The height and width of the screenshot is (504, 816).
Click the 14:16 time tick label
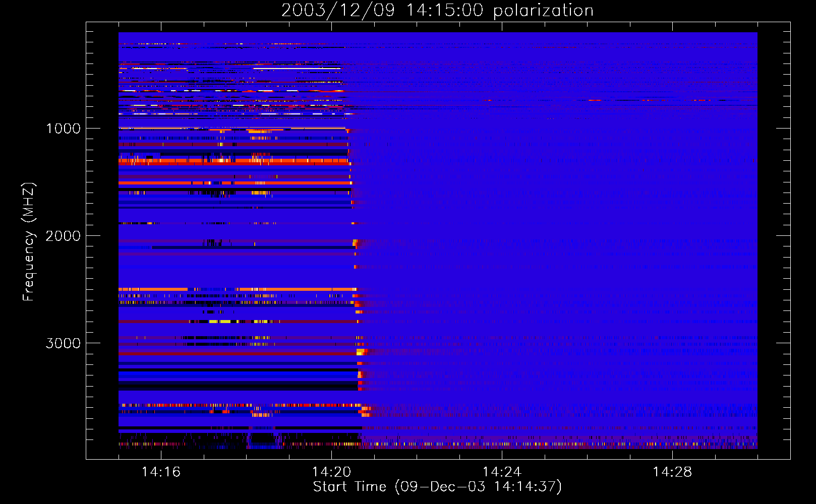[161, 472]
